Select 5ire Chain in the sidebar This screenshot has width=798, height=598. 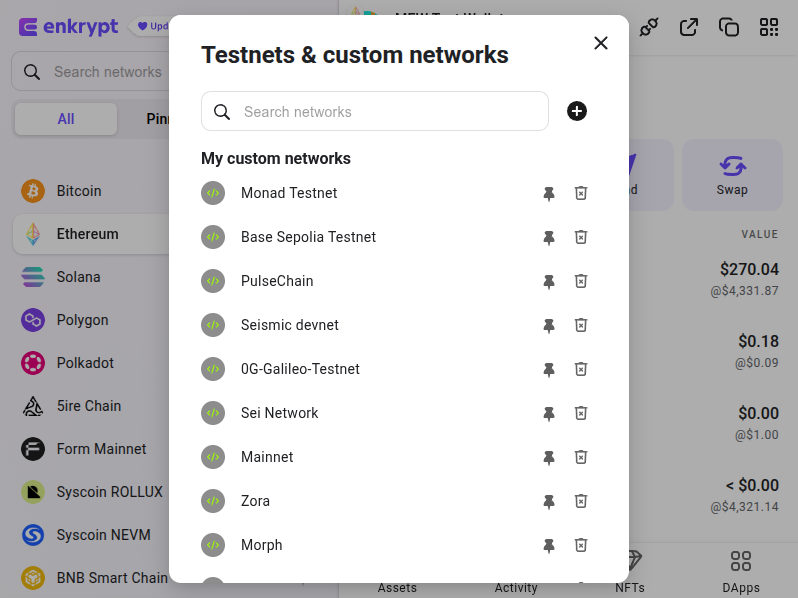pos(92,406)
